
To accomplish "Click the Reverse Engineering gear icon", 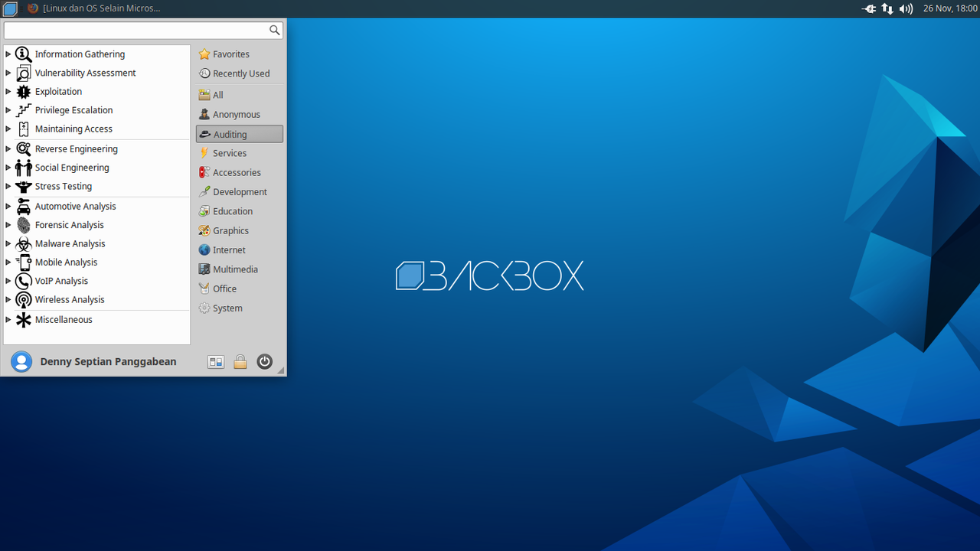I will [x=24, y=149].
